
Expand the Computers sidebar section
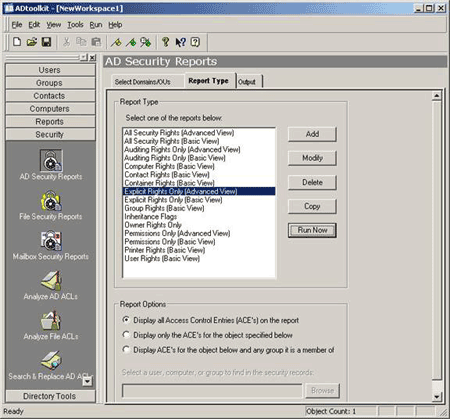(x=50, y=109)
